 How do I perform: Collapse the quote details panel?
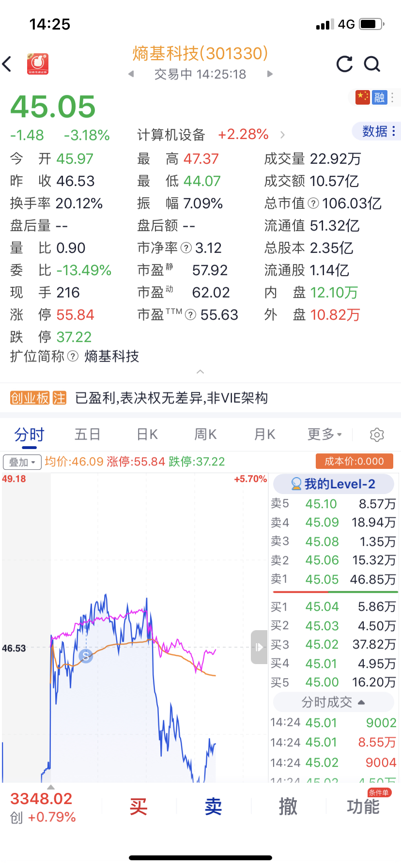point(200,372)
